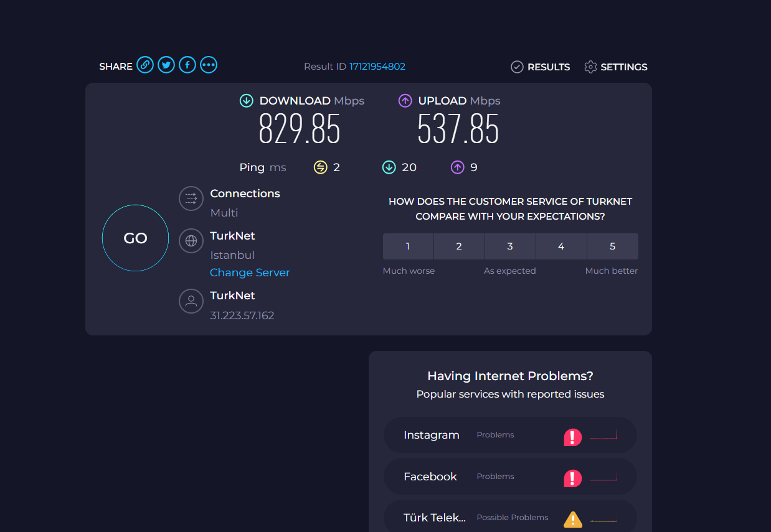Image resolution: width=771 pixels, height=532 pixels.
Task: Click the user profile icon next to TurkNet
Action: pos(191,301)
